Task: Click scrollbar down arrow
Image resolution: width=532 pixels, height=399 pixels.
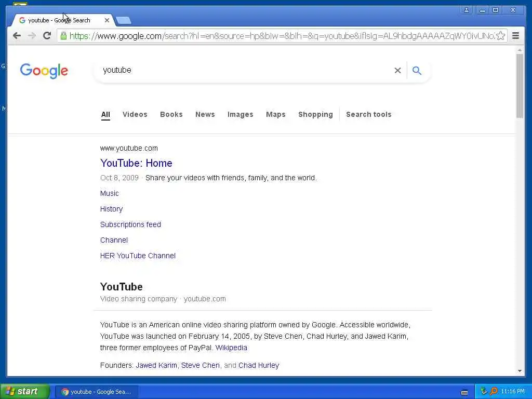Action: (x=520, y=371)
